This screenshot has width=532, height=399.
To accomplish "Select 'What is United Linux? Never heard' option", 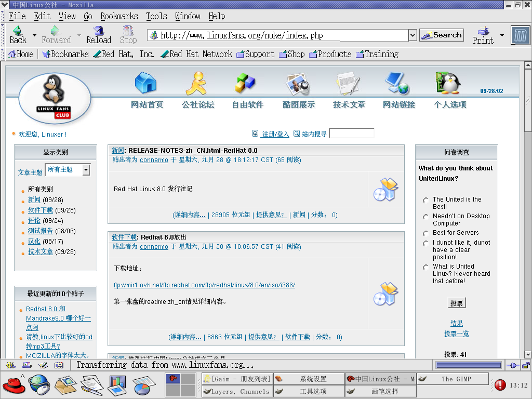I will pyautogui.click(x=425, y=267).
